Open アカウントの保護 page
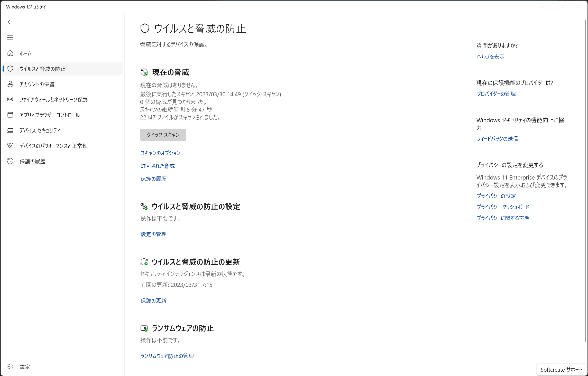588x376 pixels. [62, 84]
